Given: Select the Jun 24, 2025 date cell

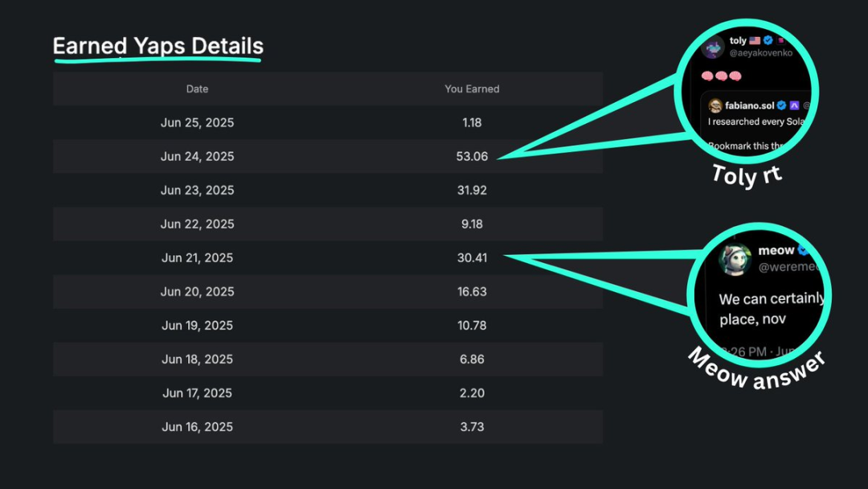Looking at the screenshot, I should [x=197, y=157].
